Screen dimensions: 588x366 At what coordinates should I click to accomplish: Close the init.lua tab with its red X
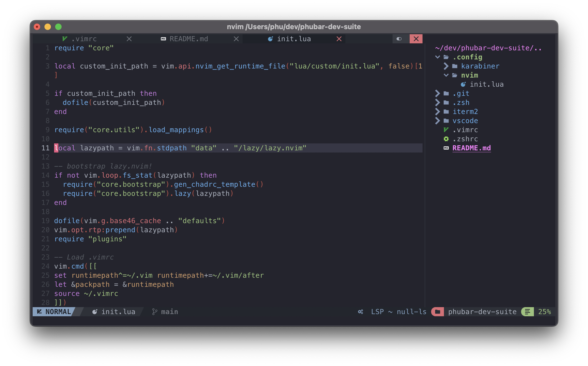click(x=339, y=39)
